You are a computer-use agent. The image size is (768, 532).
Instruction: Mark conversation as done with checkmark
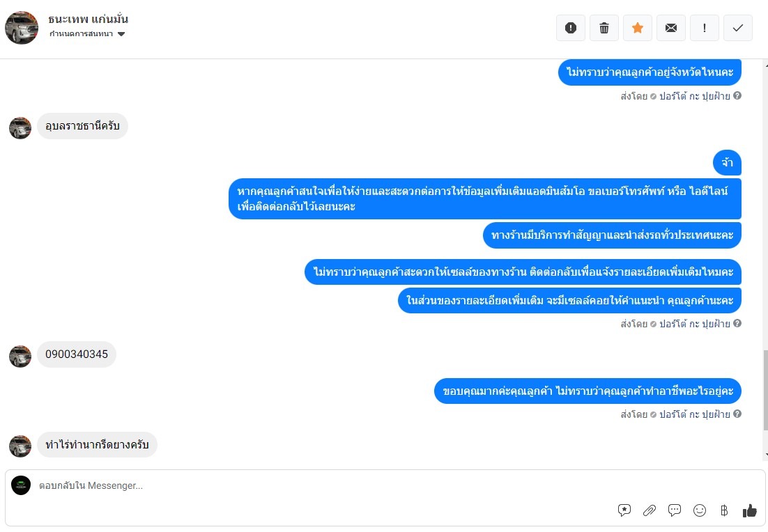738,28
